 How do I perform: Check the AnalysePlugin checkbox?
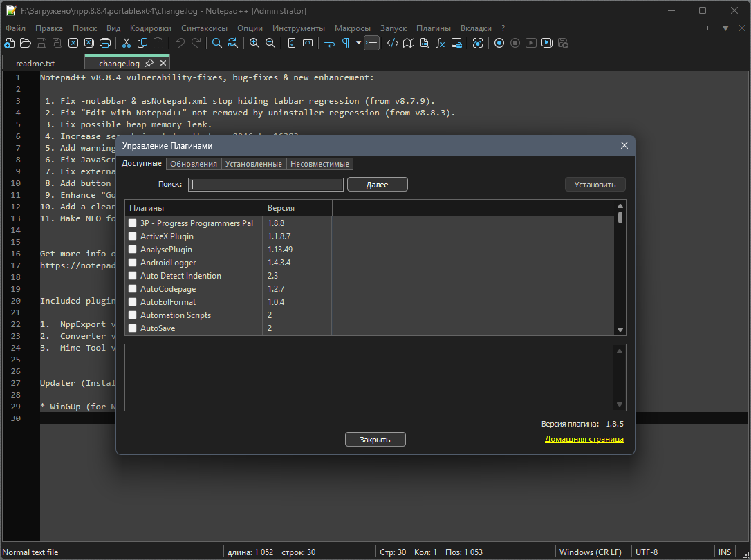click(133, 250)
